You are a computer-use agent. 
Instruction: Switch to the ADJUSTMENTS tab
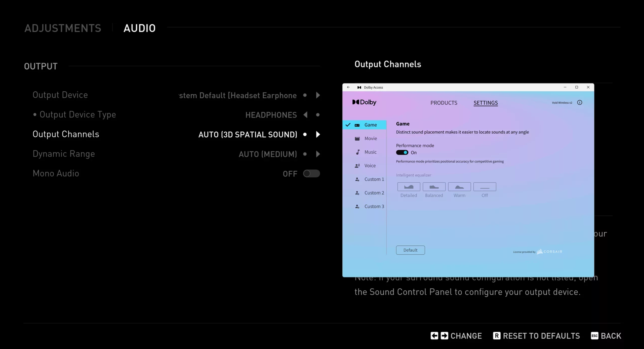(x=63, y=28)
